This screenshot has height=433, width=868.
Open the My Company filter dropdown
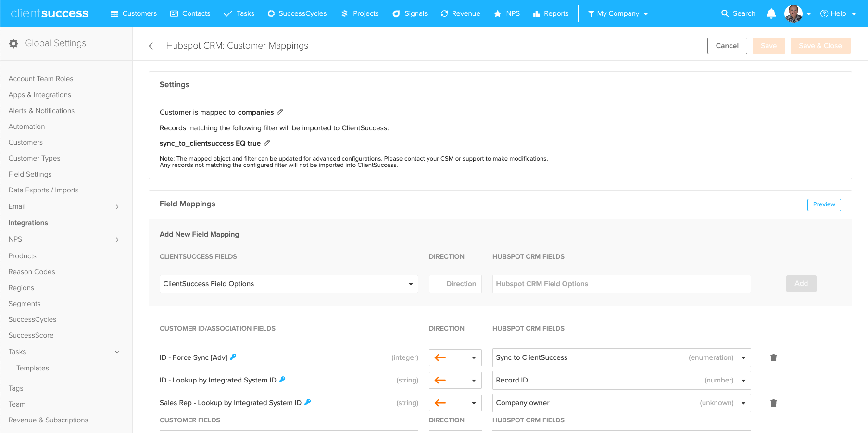click(x=618, y=13)
